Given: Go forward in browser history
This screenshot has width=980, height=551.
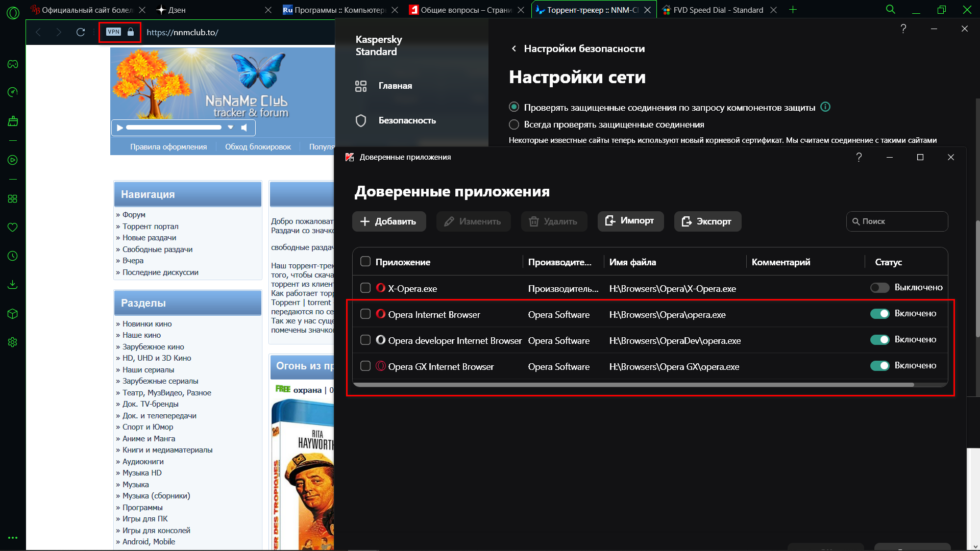Looking at the screenshot, I should click(x=59, y=32).
